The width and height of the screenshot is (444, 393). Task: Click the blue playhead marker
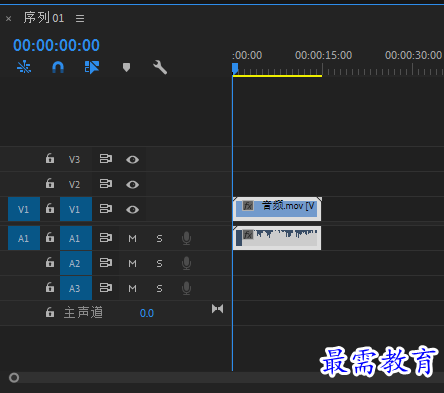point(235,69)
